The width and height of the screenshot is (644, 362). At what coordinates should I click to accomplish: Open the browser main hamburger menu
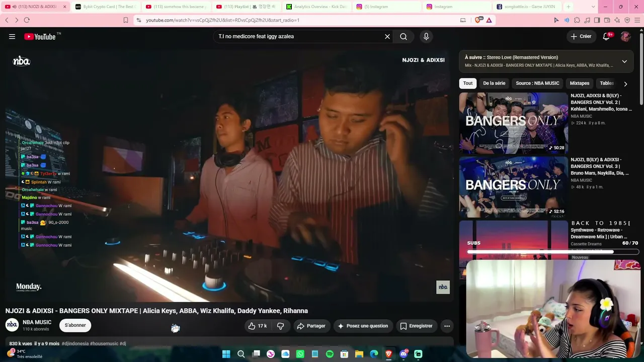point(637,20)
